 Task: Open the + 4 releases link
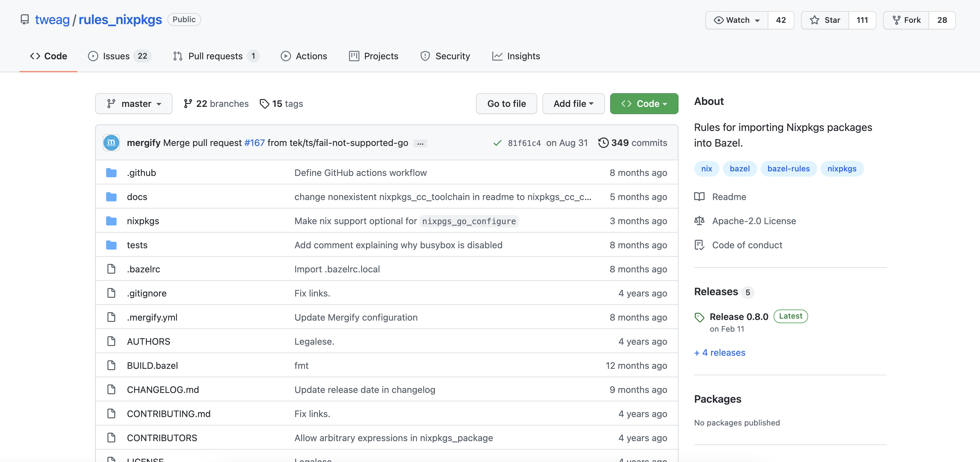720,353
